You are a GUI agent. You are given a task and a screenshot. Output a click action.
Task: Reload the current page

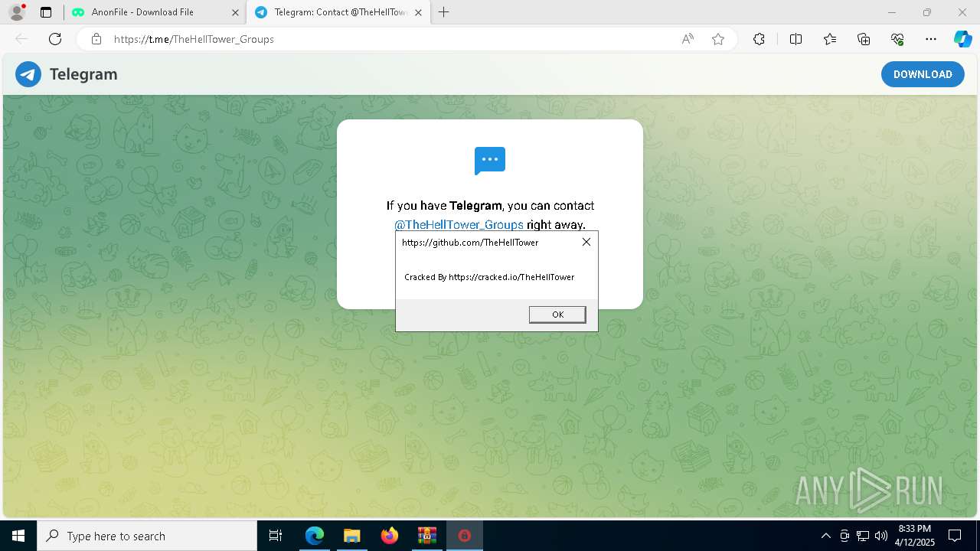(x=55, y=39)
